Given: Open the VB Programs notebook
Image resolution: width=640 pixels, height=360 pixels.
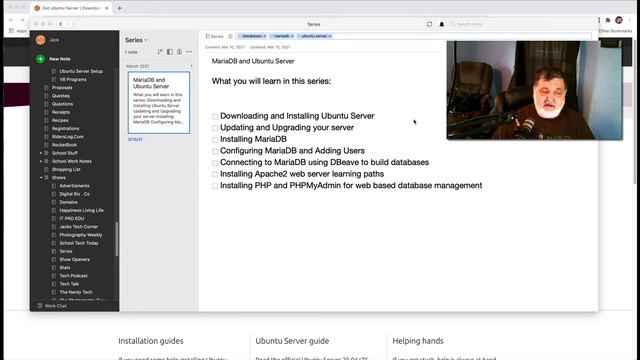Looking at the screenshot, I should (73, 80).
